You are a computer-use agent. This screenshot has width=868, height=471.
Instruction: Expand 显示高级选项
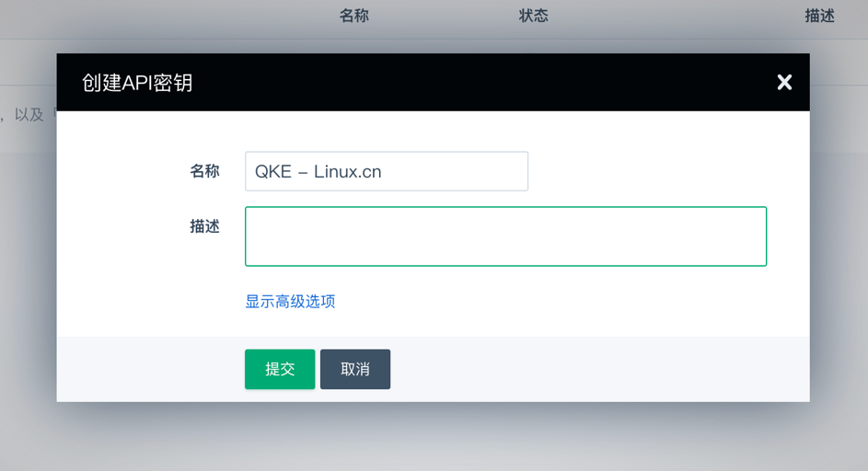(x=290, y=302)
